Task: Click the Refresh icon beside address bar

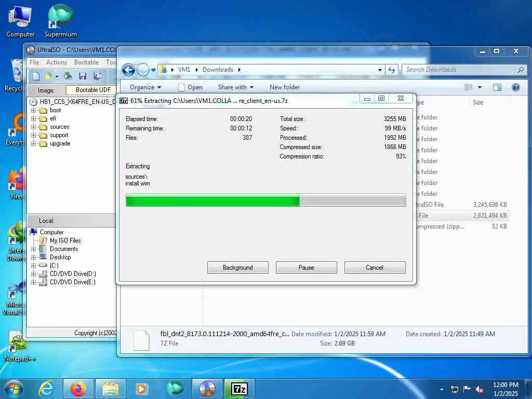Action: [x=392, y=70]
